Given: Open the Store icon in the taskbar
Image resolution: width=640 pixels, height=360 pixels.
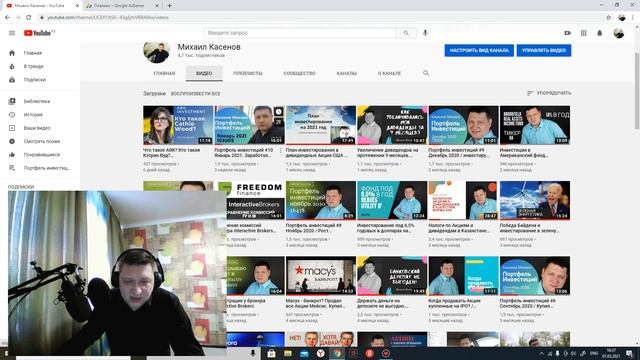Looking at the screenshot, I should (271, 353).
